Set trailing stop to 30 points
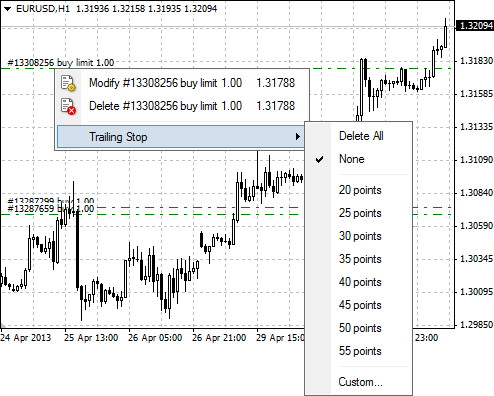Viewport: 494px width, 396px height. (359, 236)
